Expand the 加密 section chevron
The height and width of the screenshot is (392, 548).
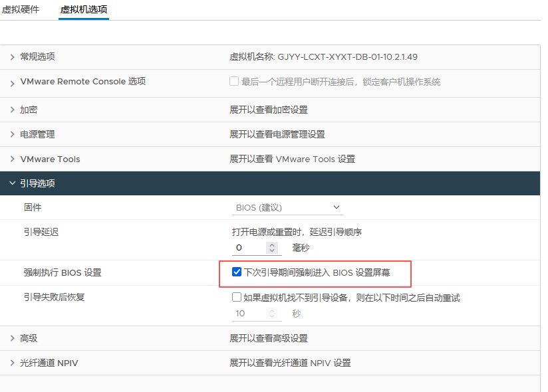[12, 110]
